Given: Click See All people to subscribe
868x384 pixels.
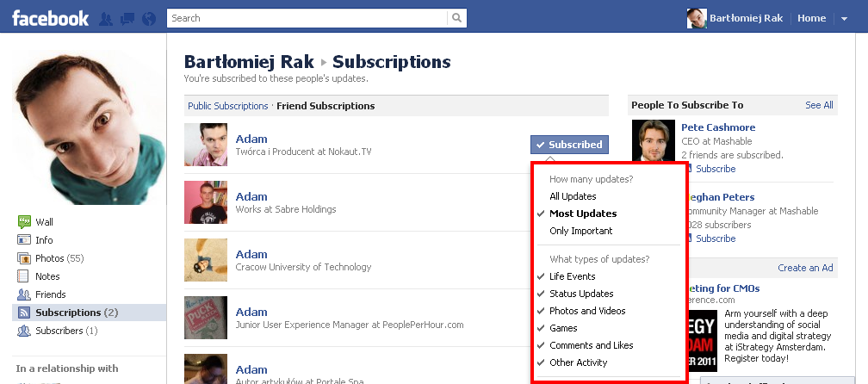Looking at the screenshot, I should coord(819,105).
